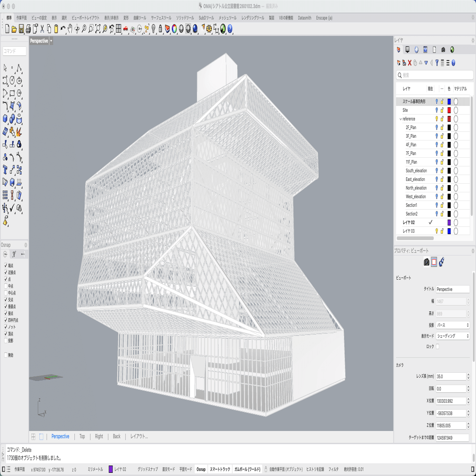Image resolution: width=476 pixels, height=476 pixels.
Task: Open the Perspective viewport title dropdown arrow
Action: [x=51, y=41]
